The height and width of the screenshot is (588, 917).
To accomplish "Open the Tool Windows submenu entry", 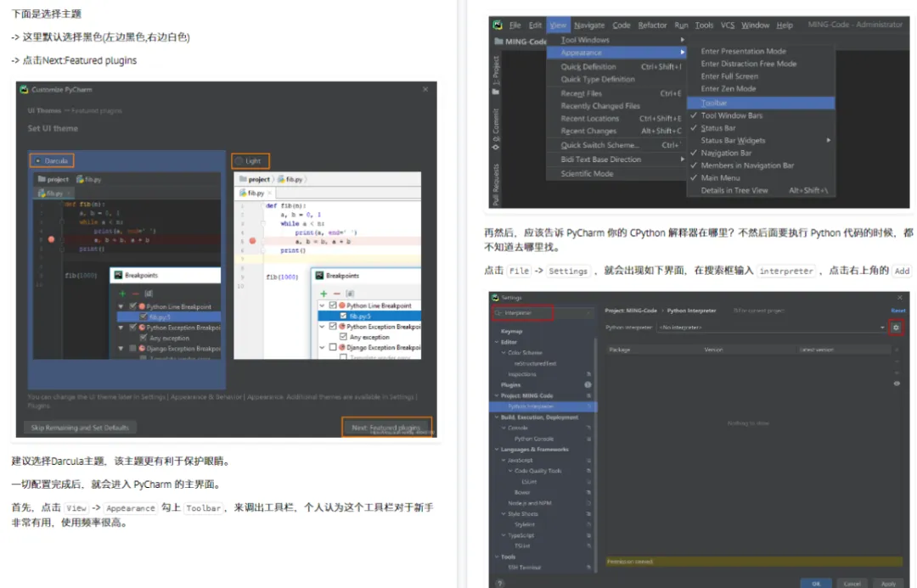I will [616, 40].
